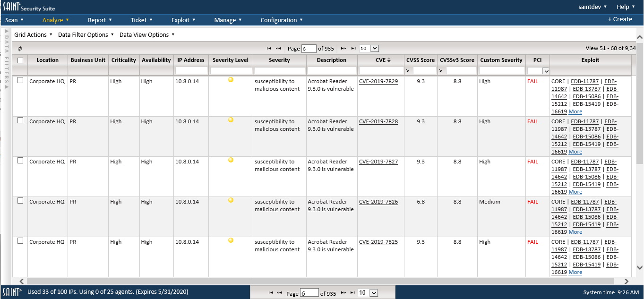Open the CVE-2019-7827 link
This screenshot has width=644, height=299.
pyautogui.click(x=378, y=162)
